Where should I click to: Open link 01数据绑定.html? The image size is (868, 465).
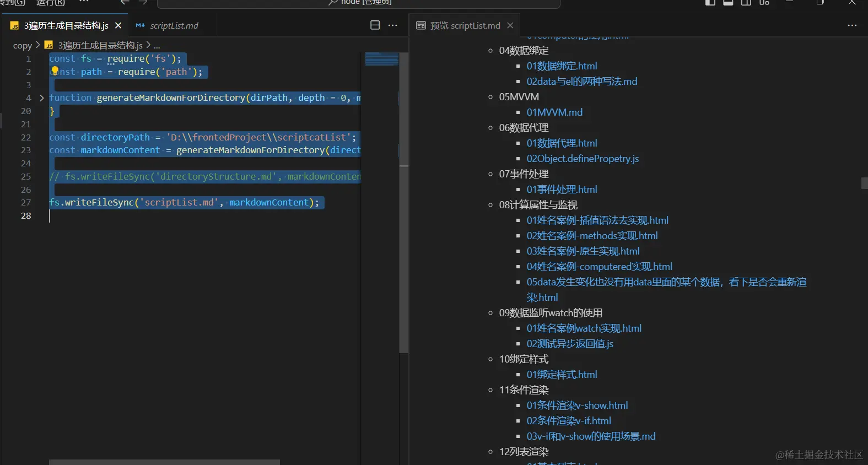tap(562, 66)
